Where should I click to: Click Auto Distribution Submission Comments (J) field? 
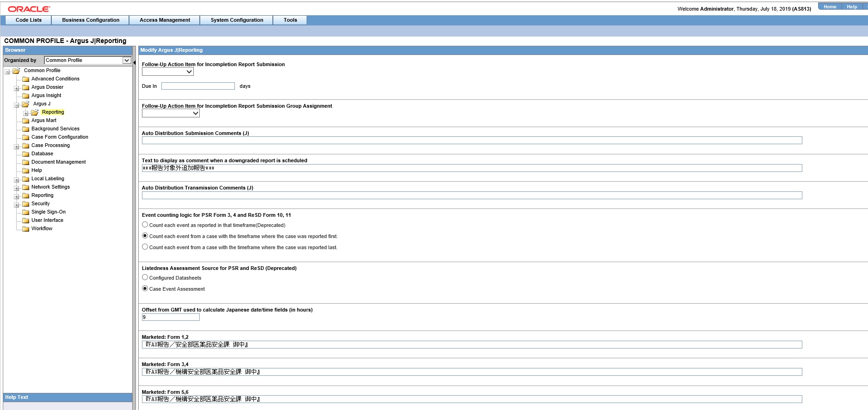(472, 141)
